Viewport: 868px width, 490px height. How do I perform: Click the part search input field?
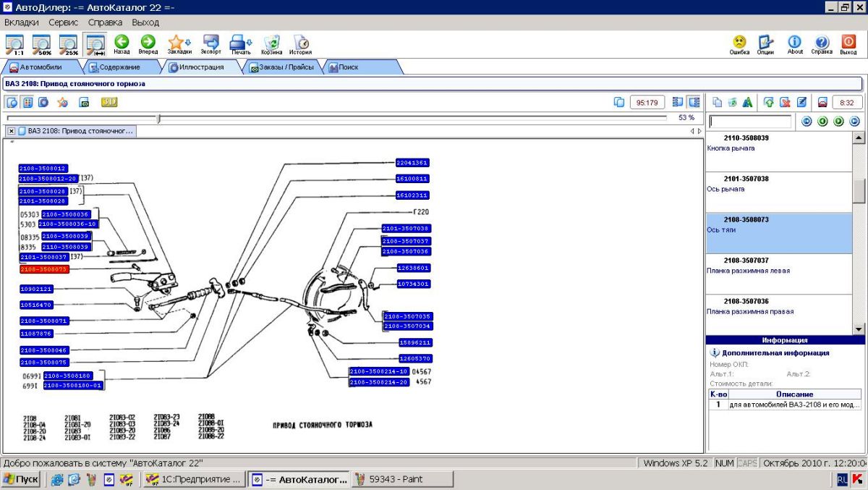click(x=750, y=122)
